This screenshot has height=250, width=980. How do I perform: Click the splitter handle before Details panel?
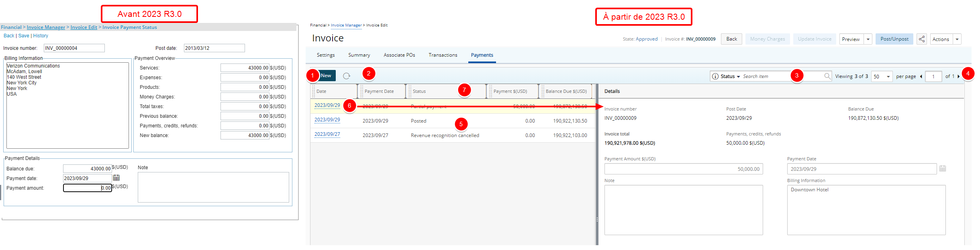[597, 219]
